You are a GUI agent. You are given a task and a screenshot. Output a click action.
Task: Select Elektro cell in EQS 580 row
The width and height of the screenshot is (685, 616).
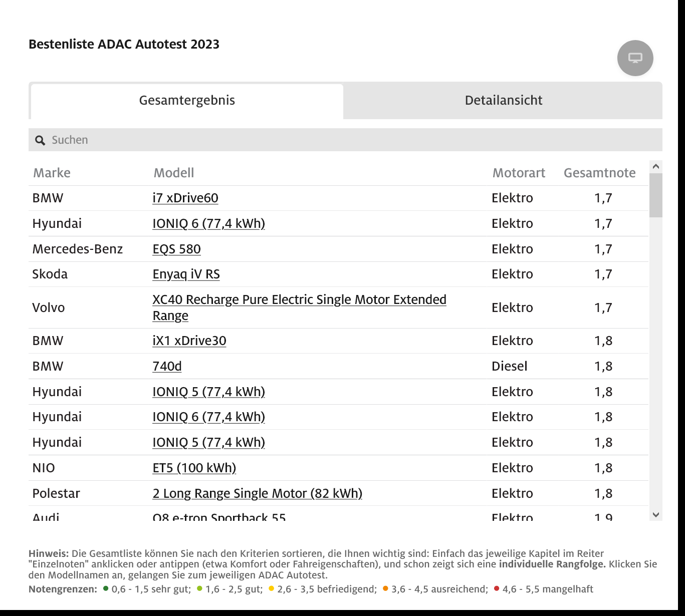(x=512, y=249)
